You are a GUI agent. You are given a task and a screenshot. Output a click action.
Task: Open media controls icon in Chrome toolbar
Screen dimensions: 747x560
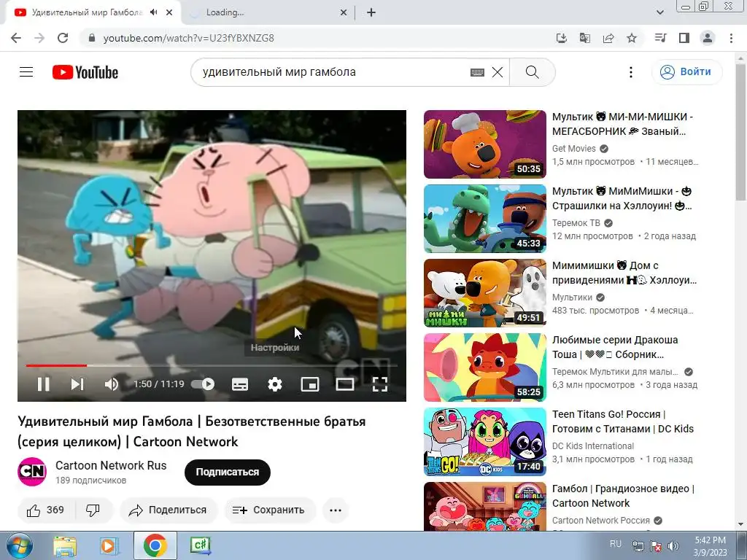coord(661,38)
